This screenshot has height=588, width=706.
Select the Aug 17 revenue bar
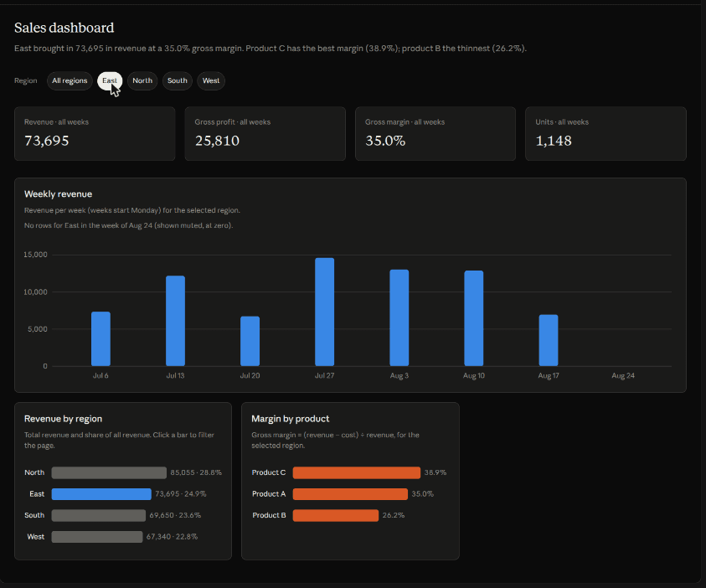549,340
